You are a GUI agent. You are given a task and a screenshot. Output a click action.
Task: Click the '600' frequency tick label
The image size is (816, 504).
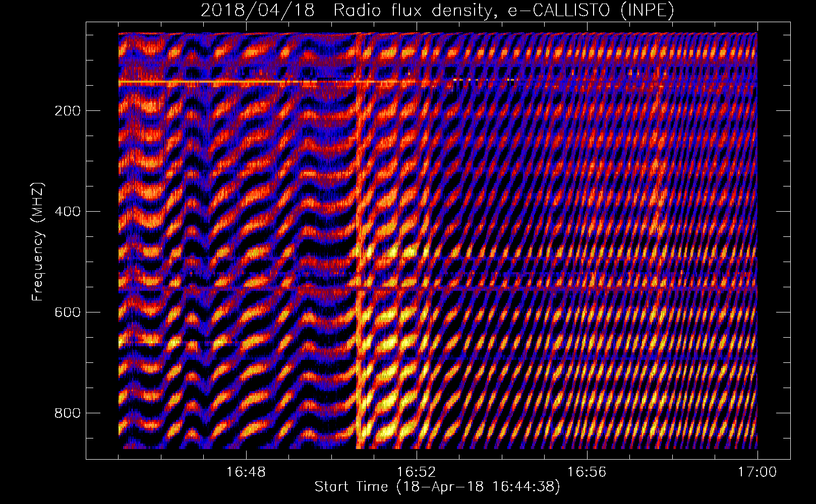68,312
